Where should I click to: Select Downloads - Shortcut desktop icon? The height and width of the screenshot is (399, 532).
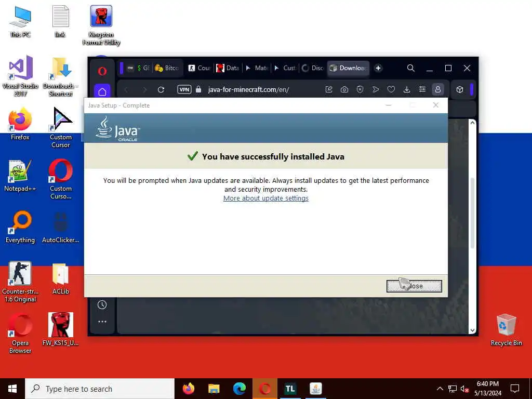click(60, 76)
